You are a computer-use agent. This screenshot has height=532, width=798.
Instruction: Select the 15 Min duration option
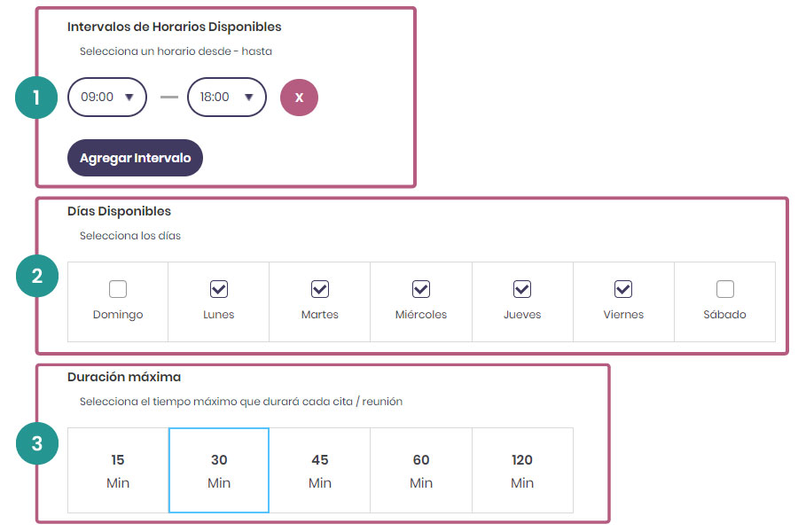coord(118,471)
